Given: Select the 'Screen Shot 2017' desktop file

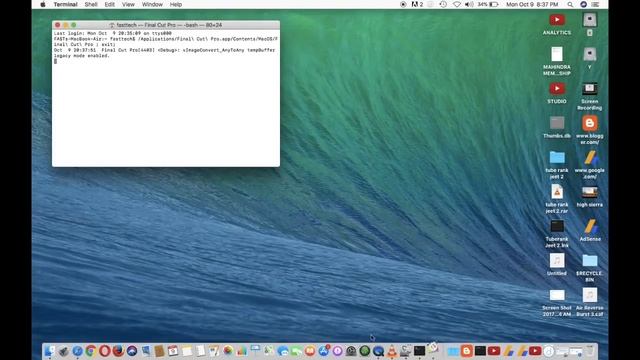Looking at the screenshot, I should (x=557, y=303).
